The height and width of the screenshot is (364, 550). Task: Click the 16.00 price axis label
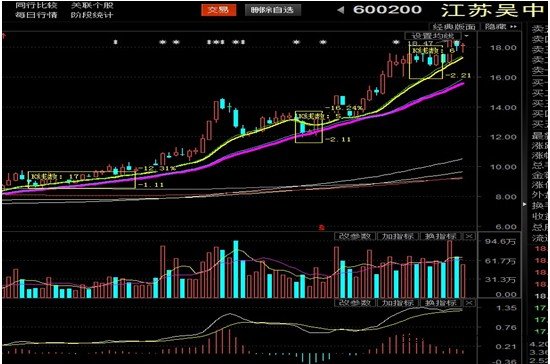click(503, 77)
